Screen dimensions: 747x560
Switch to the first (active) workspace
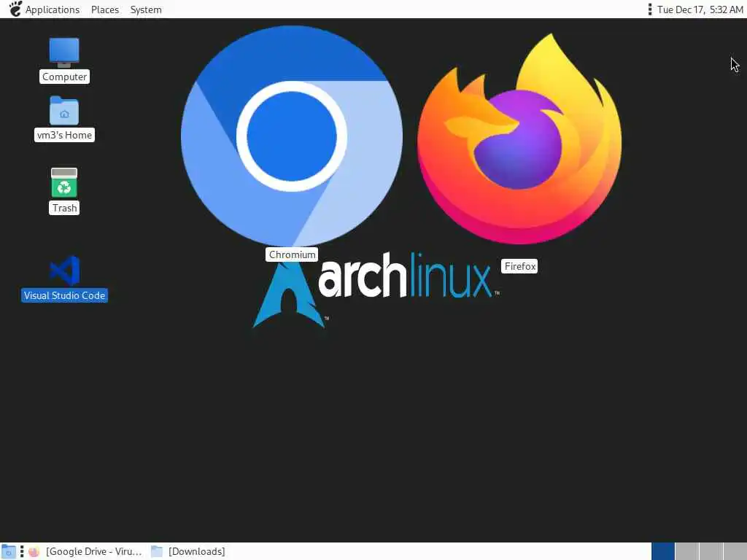click(663, 551)
